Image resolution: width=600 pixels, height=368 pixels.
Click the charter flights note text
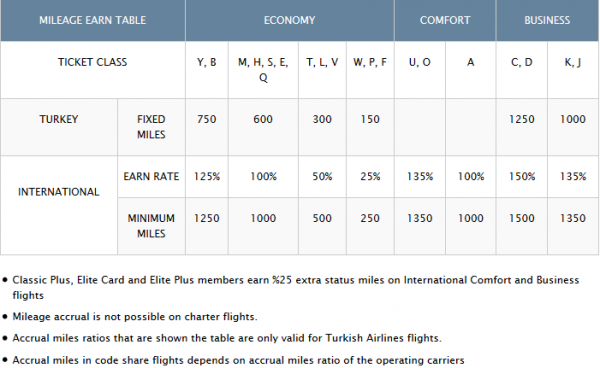pos(135,317)
